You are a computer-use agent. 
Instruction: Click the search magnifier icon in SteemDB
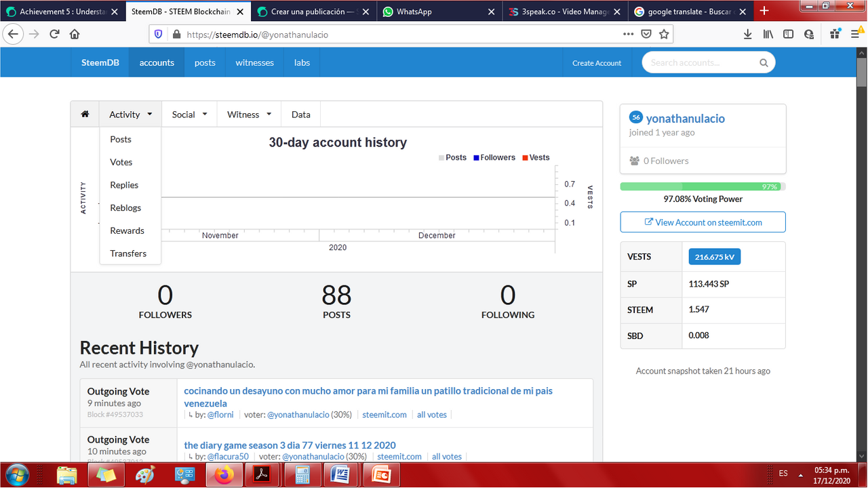click(x=764, y=63)
